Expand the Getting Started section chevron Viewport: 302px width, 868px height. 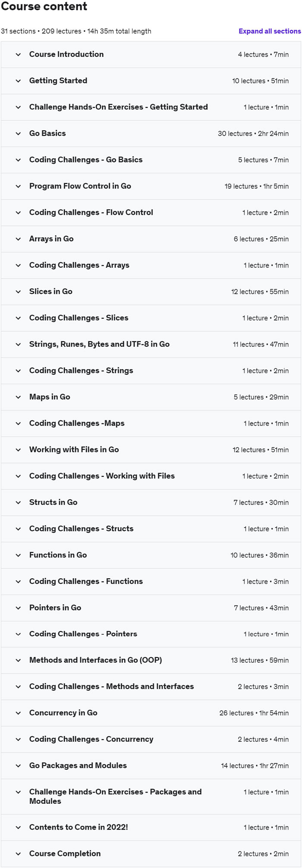[x=18, y=81]
